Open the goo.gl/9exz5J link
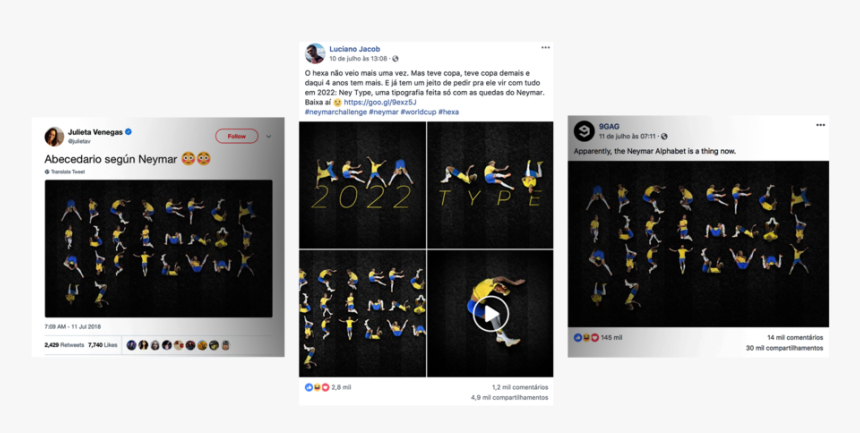The height and width of the screenshot is (433, 860). (380, 102)
